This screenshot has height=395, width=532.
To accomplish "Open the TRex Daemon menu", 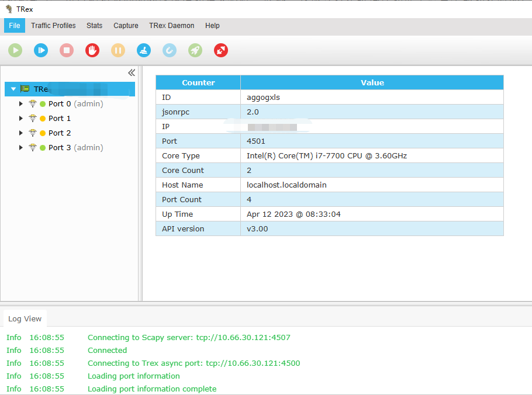I will point(171,26).
